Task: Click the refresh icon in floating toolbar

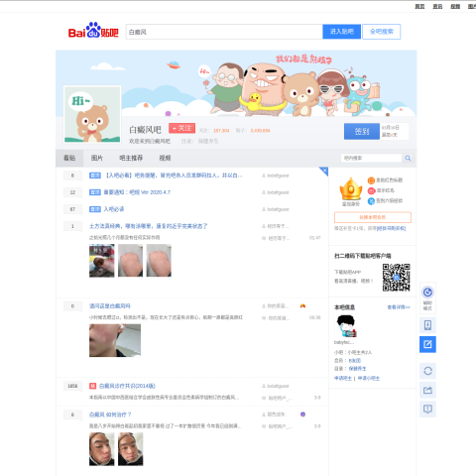Action: pos(427,371)
